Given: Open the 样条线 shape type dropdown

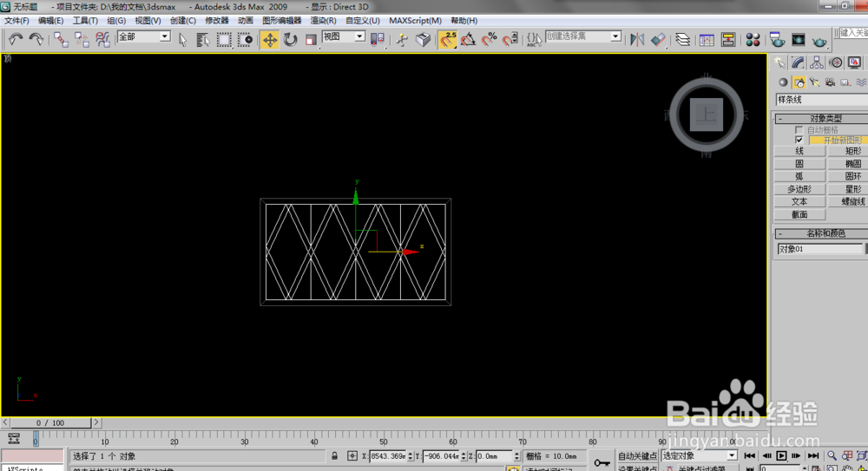Looking at the screenshot, I should click(x=821, y=100).
